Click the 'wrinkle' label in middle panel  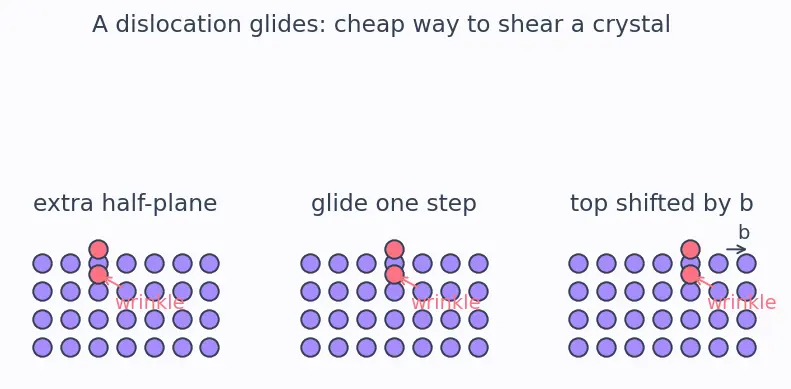point(445,303)
